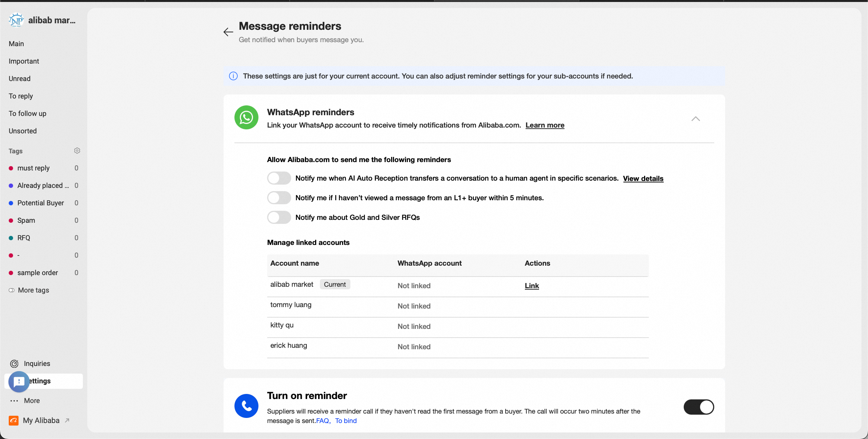Click the Actions column header

(x=538, y=263)
